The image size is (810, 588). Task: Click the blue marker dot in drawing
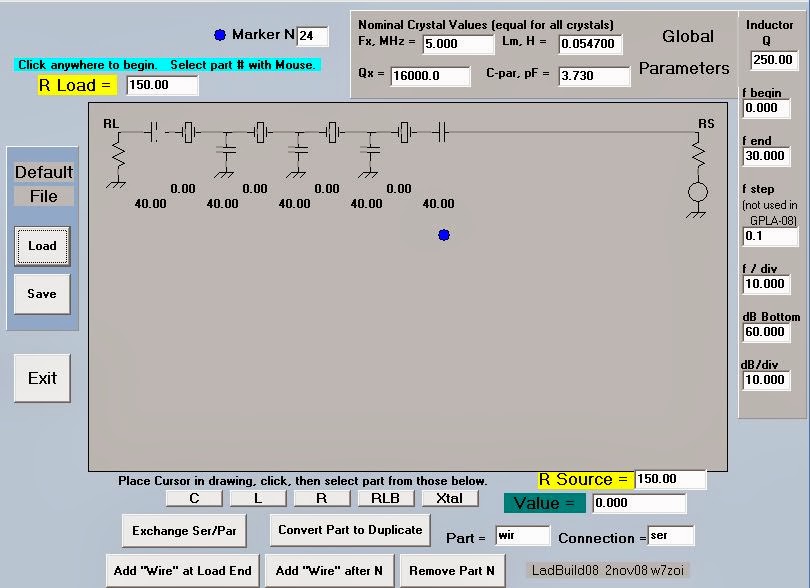click(x=444, y=235)
